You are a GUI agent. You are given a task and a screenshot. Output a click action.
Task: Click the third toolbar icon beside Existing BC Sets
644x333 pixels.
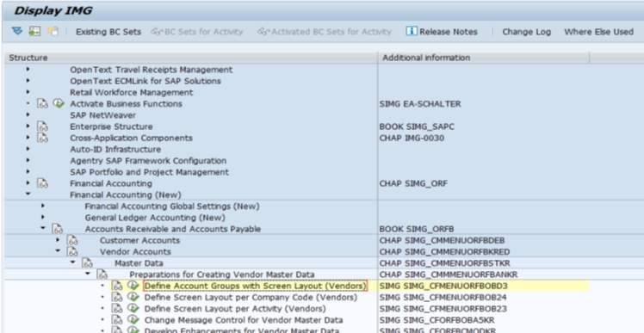pos(53,31)
